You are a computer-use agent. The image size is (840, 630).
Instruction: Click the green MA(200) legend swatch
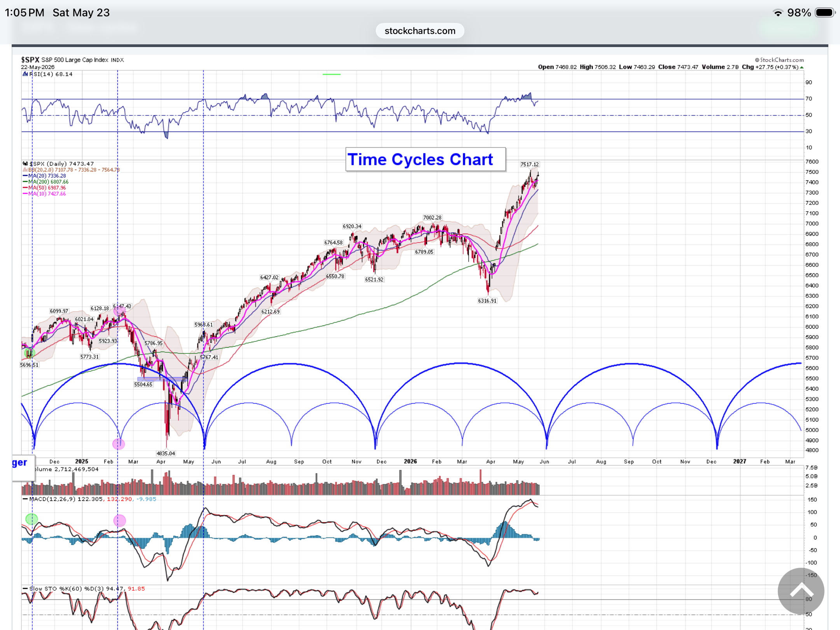point(25,182)
